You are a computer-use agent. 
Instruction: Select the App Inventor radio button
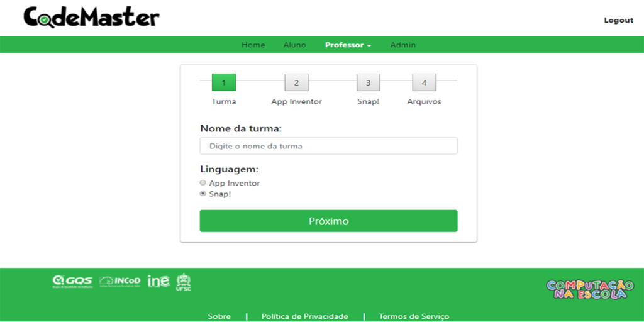pyautogui.click(x=203, y=183)
